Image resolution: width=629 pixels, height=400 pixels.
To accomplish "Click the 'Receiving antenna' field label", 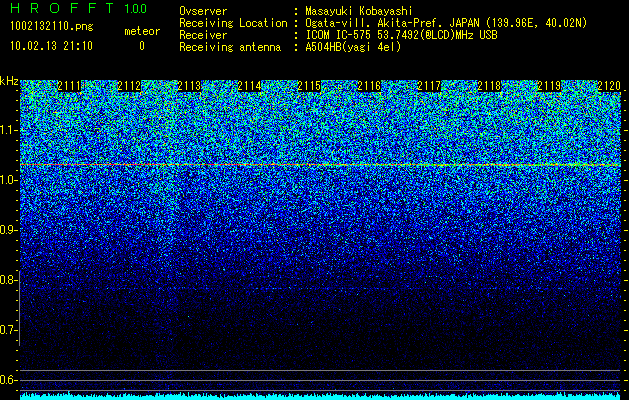I will 230,47.
